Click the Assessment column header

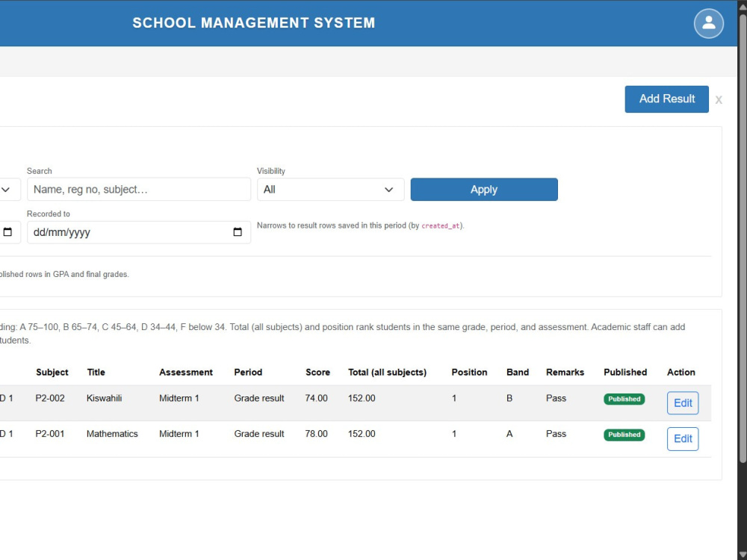pyautogui.click(x=186, y=373)
